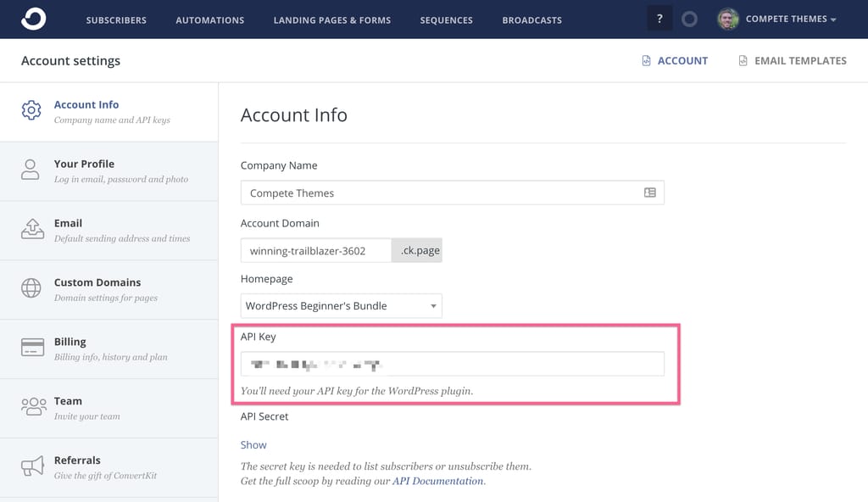Click the help question mark button
The height and width of the screenshot is (502, 868).
659,19
